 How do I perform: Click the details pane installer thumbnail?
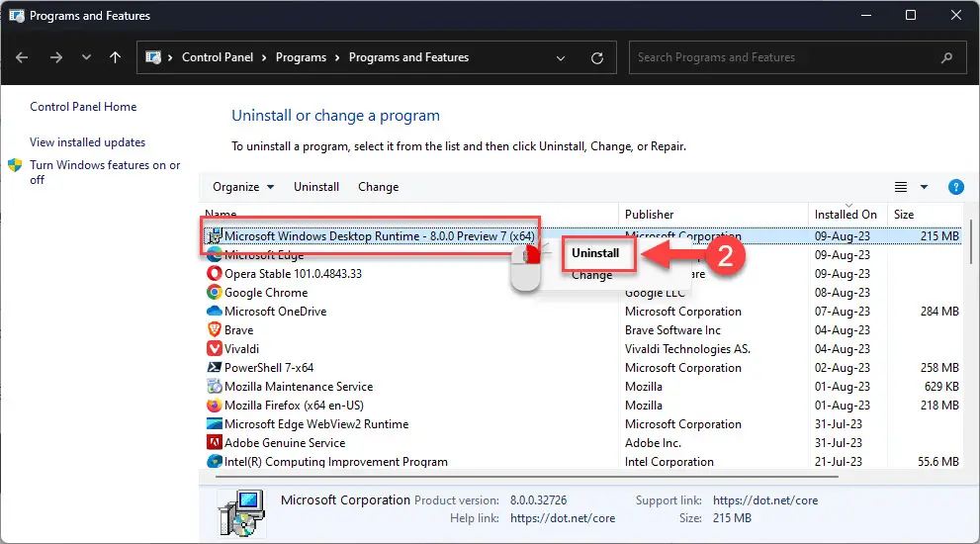[x=241, y=513]
